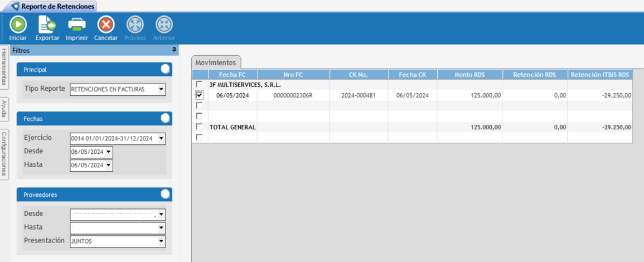644x262 pixels.
Task: Uncheck the 06/05/2024 invoice row checkbox
Action: click(x=199, y=95)
